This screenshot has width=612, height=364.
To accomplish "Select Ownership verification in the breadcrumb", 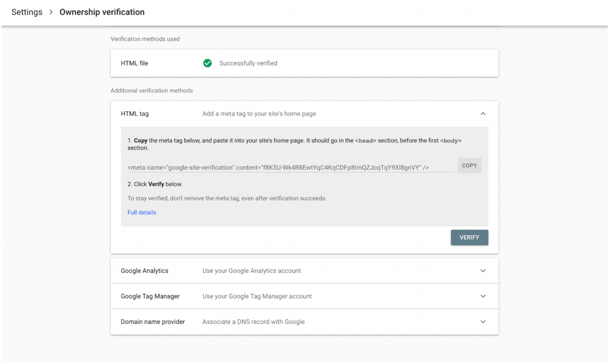I will 102,12.
